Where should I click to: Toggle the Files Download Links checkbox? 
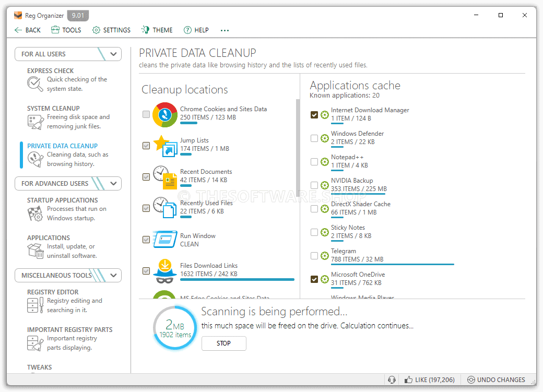pos(146,271)
